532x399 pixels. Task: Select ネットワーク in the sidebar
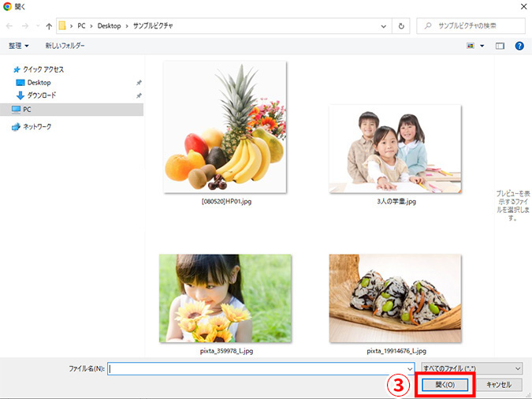click(37, 126)
